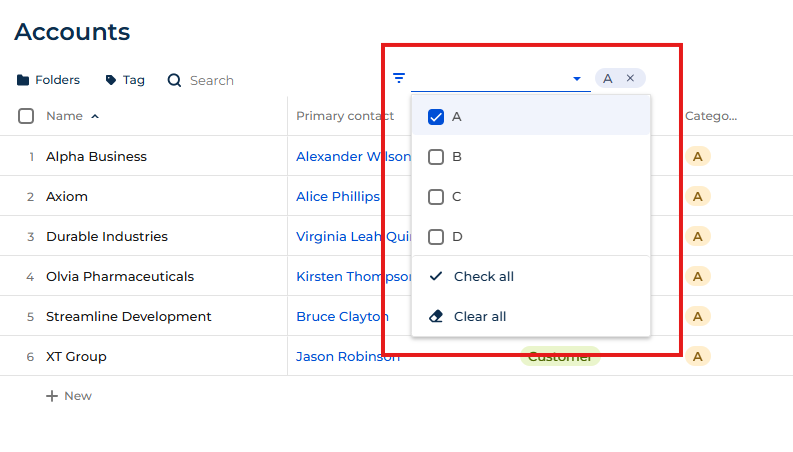Click the Tag icon
This screenshot has height=452, width=793.
point(111,80)
